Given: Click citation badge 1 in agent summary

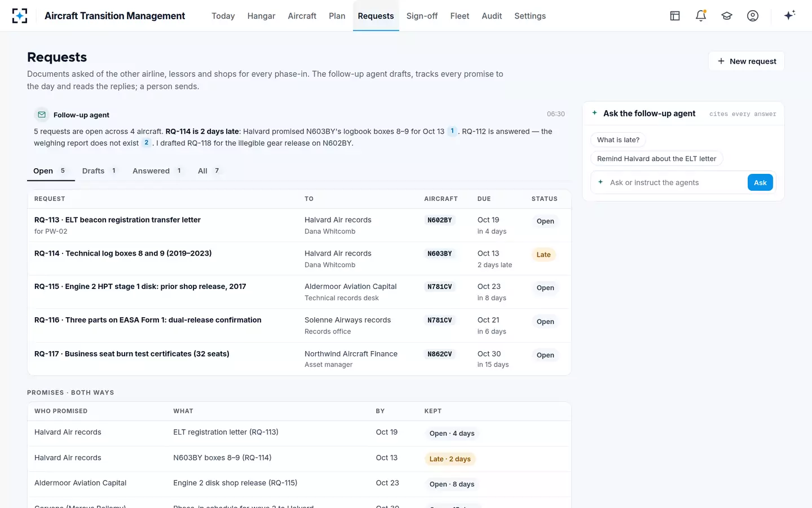Looking at the screenshot, I should 452,131.
